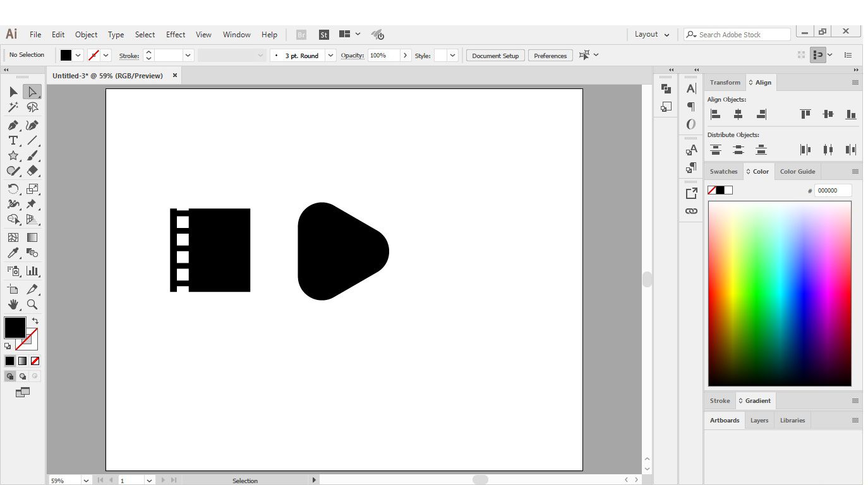Viewport: 868px width, 485px height.
Task: Open the Window menu
Action: [237, 35]
